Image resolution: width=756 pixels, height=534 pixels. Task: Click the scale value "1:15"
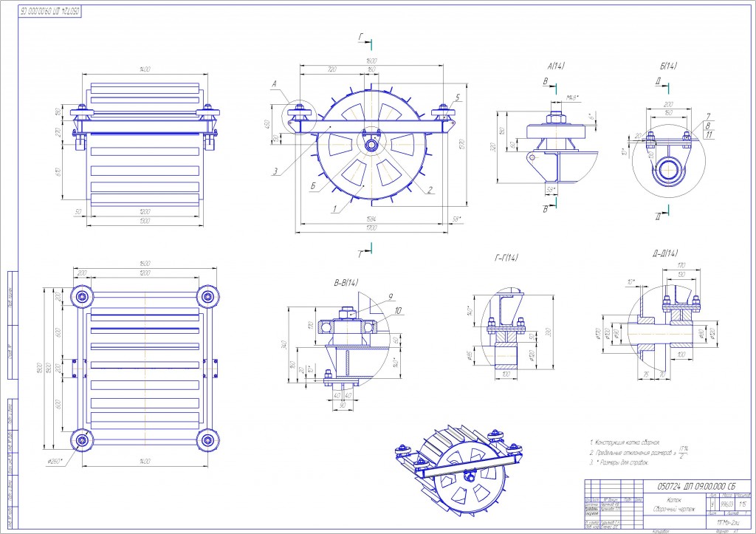742,504
